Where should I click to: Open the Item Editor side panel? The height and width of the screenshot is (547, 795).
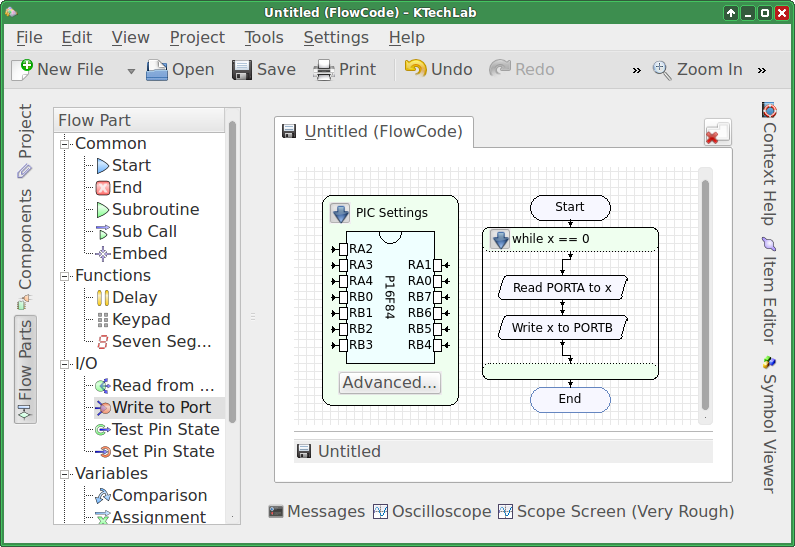[769, 290]
